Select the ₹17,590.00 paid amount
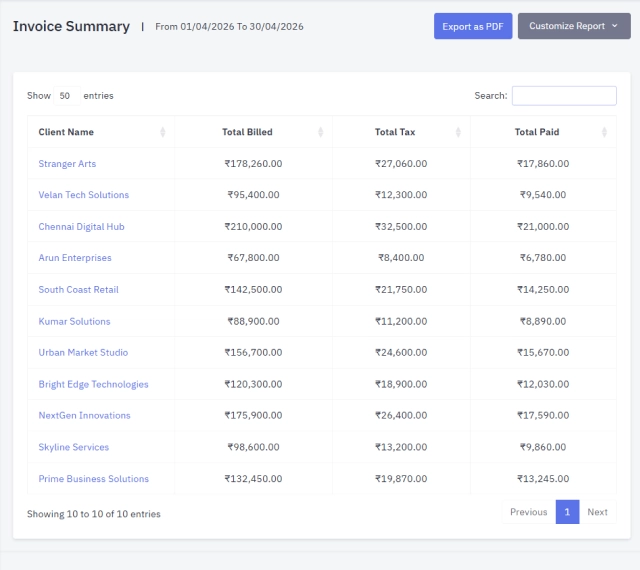 [x=543, y=415]
